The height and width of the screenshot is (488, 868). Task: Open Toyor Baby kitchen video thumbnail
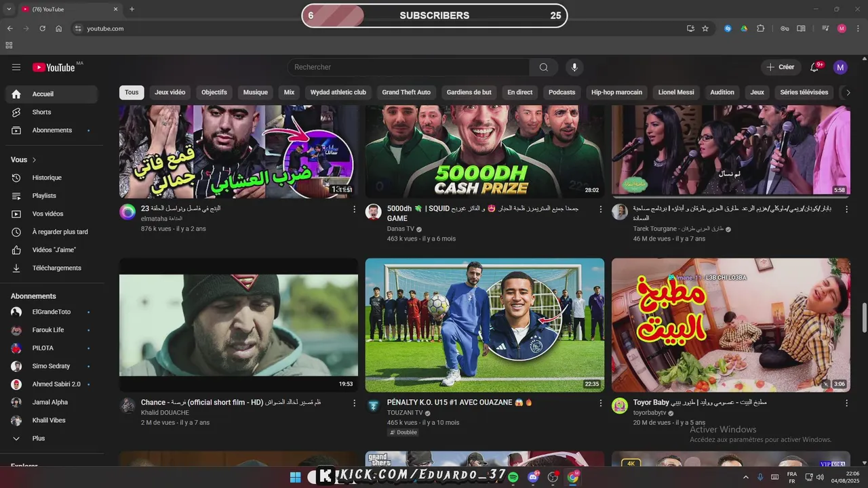[731, 325]
